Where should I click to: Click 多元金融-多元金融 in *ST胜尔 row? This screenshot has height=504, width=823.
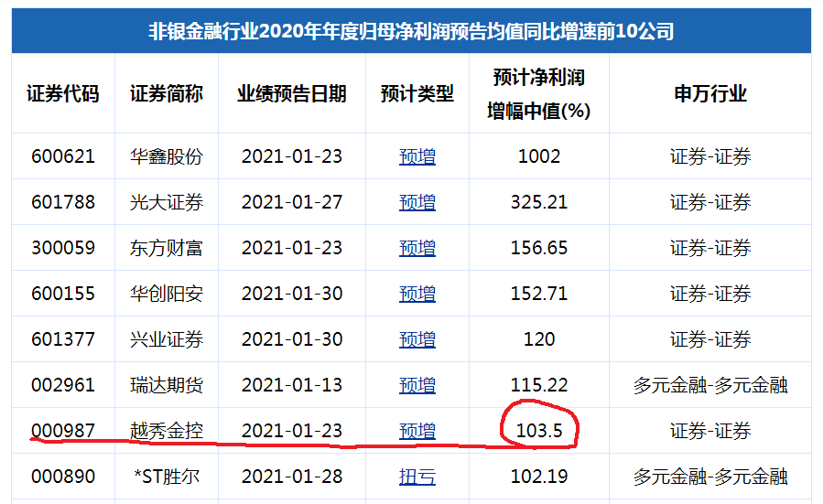click(710, 477)
